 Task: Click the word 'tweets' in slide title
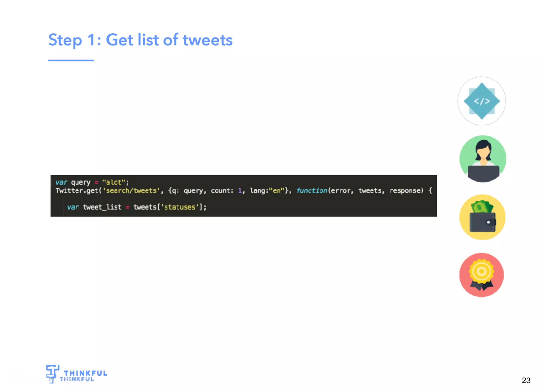pyautogui.click(x=208, y=40)
